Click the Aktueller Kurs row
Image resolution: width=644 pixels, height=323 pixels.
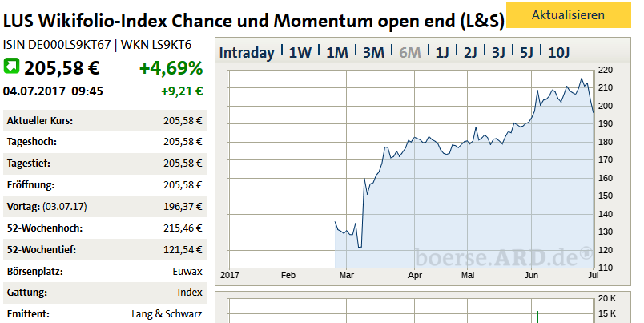pyautogui.click(x=103, y=120)
